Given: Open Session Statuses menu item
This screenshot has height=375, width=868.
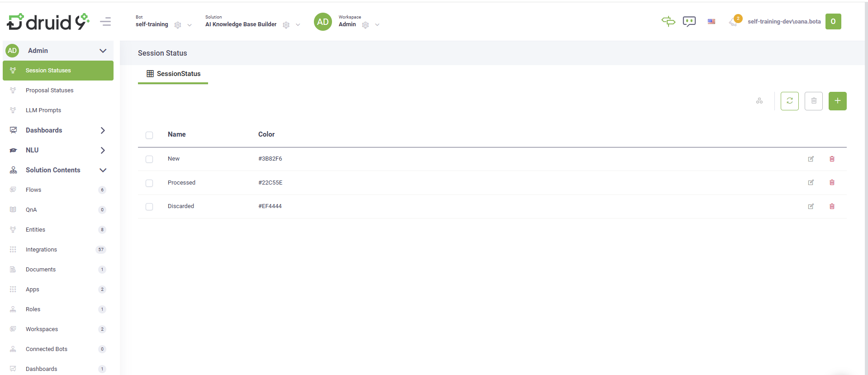Looking at the screenshot, I should (58, 71).
